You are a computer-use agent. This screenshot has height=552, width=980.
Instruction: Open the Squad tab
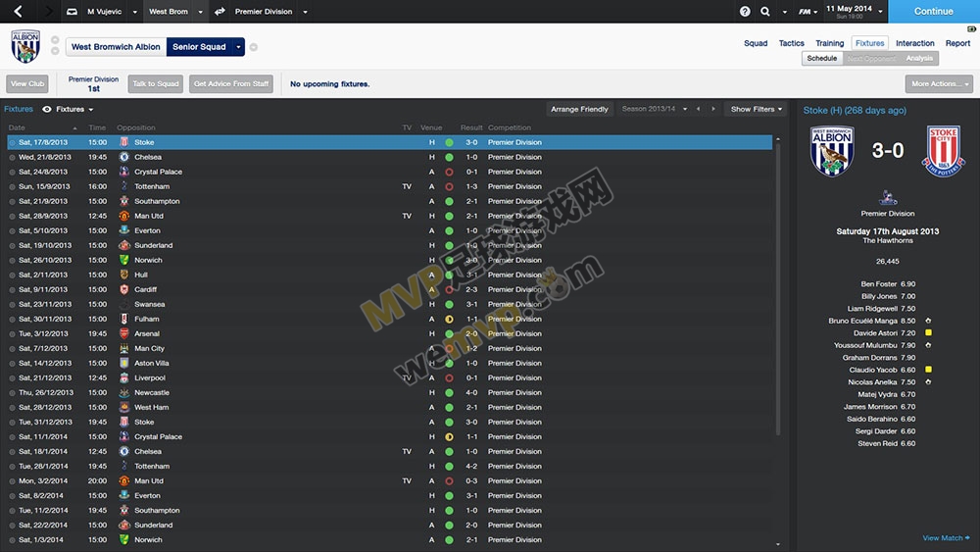pos(755,43)
